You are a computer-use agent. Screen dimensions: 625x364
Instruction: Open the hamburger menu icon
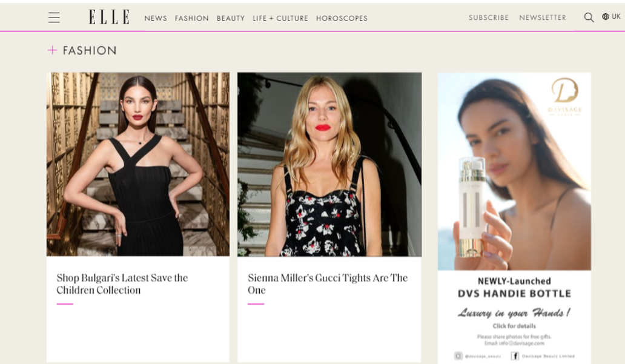pyautogui.click(x=54, y=18)
